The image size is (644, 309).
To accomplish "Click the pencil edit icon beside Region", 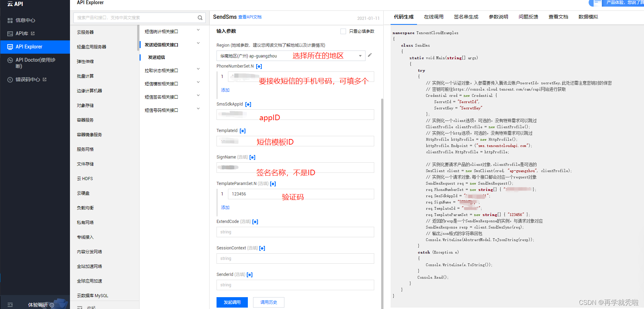I will point(370,55).
